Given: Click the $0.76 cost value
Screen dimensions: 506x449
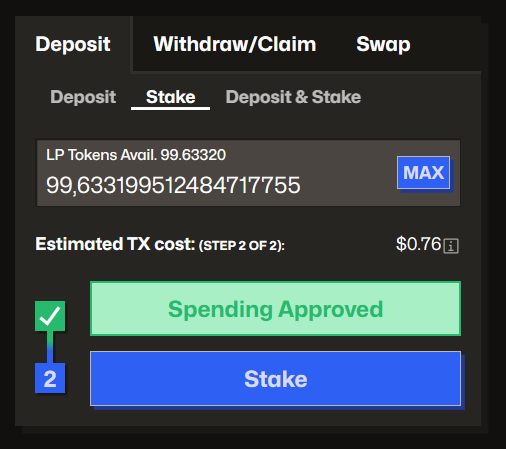Looking at the screenshot, I should [419, 244].
